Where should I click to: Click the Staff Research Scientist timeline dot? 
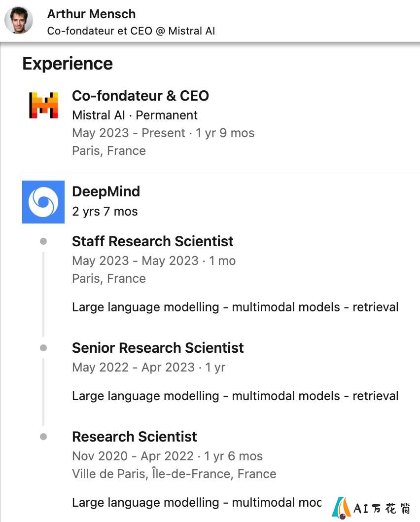tap(43, 241)
